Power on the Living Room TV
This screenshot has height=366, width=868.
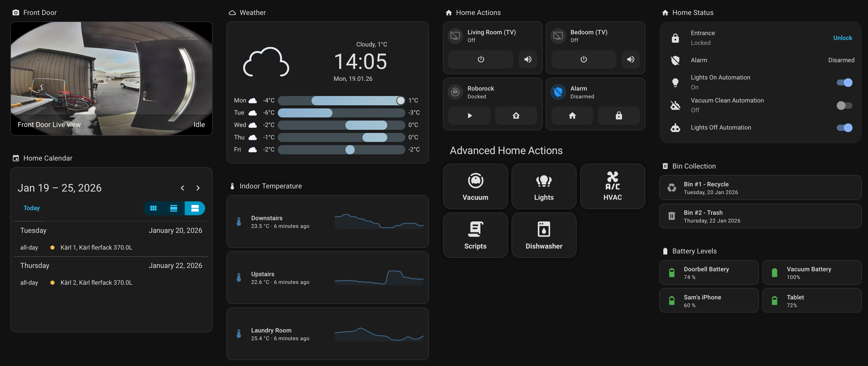click(480, 59)
